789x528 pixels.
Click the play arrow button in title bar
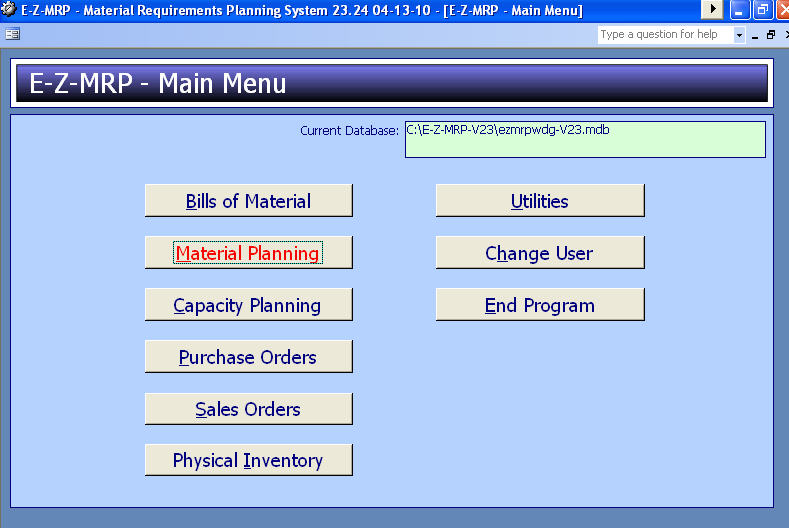pos(712,9)
